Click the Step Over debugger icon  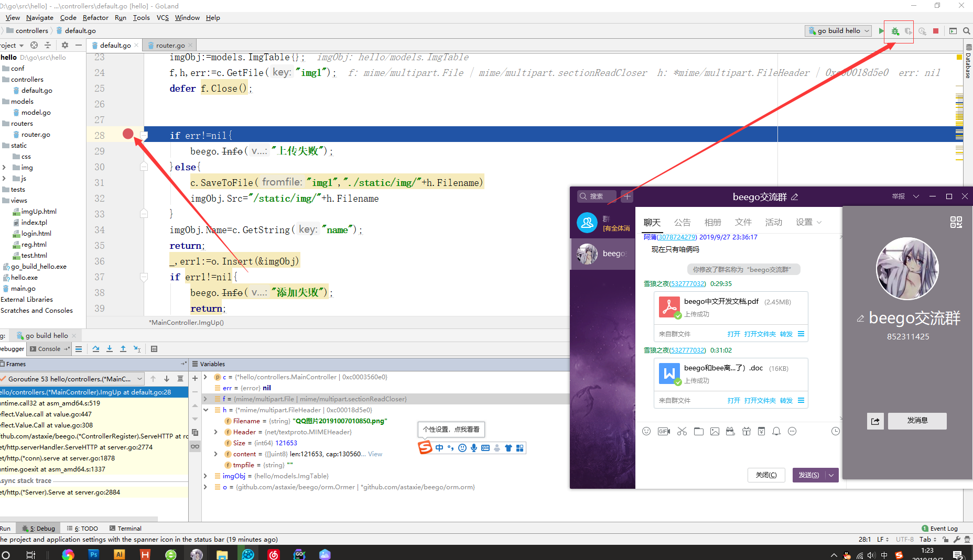pos(96,349)
